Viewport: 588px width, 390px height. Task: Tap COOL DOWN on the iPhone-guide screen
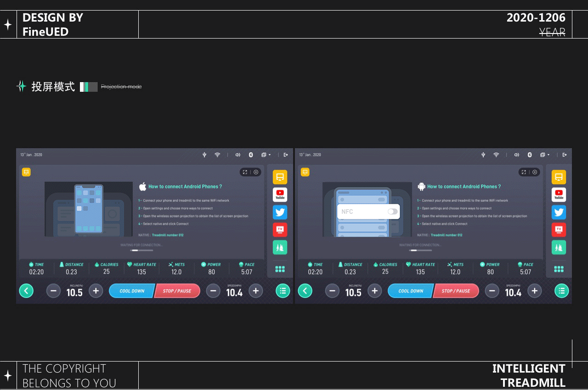(x=132, y=291)
